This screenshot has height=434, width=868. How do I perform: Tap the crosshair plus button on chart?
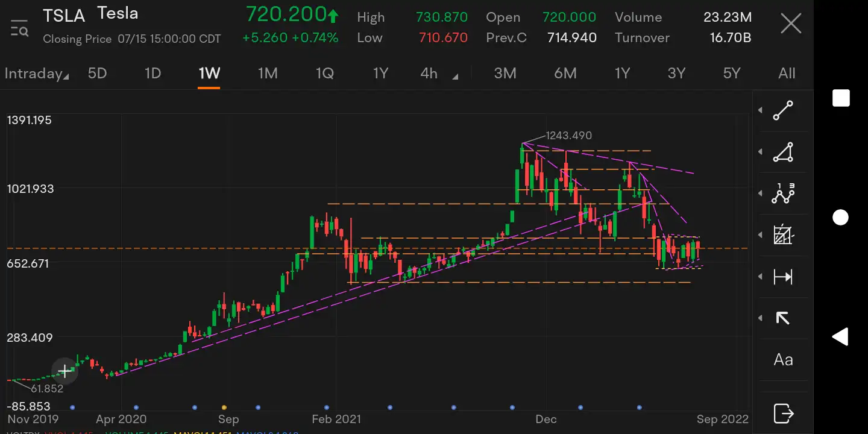[64, 371]
